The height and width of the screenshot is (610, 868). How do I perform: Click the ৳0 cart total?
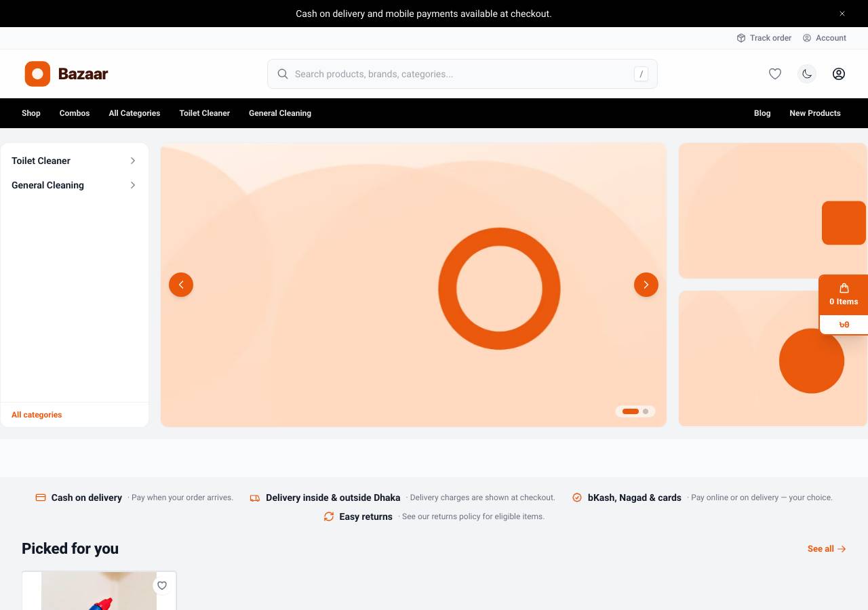point(844,325)
